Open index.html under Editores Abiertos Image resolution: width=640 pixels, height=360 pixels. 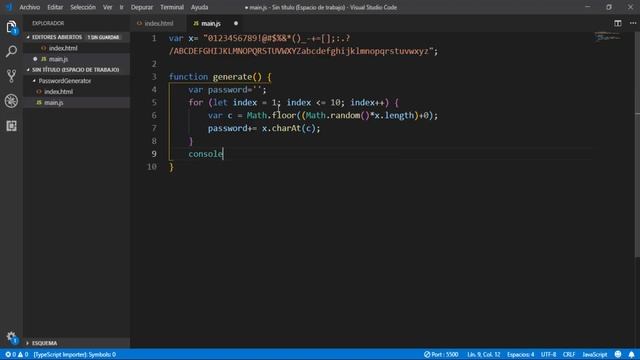coord(63,48)
